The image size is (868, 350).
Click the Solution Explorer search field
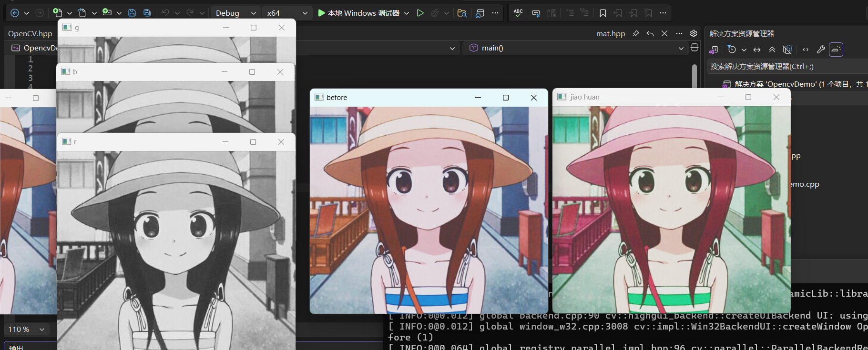tap(786, 66)
